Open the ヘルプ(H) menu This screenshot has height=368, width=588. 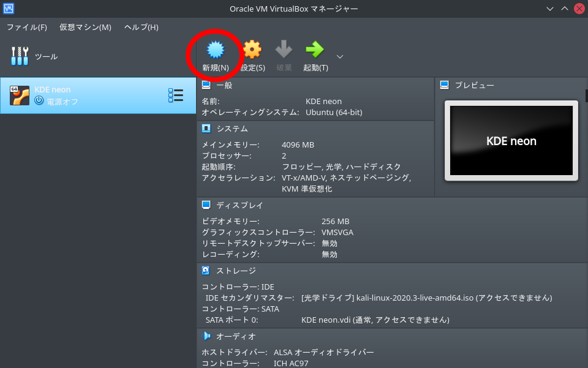click(x=141, y=28)
